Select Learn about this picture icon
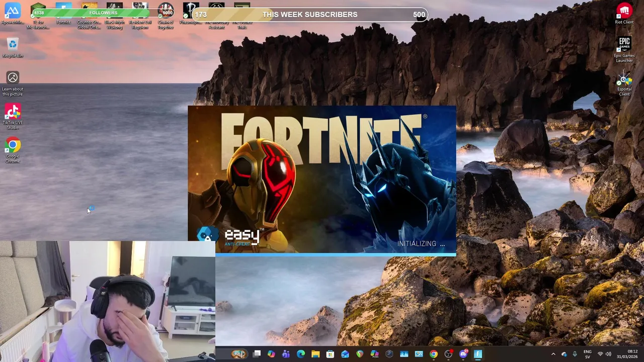Screen dimensions: 644x362 click(13, 83)
